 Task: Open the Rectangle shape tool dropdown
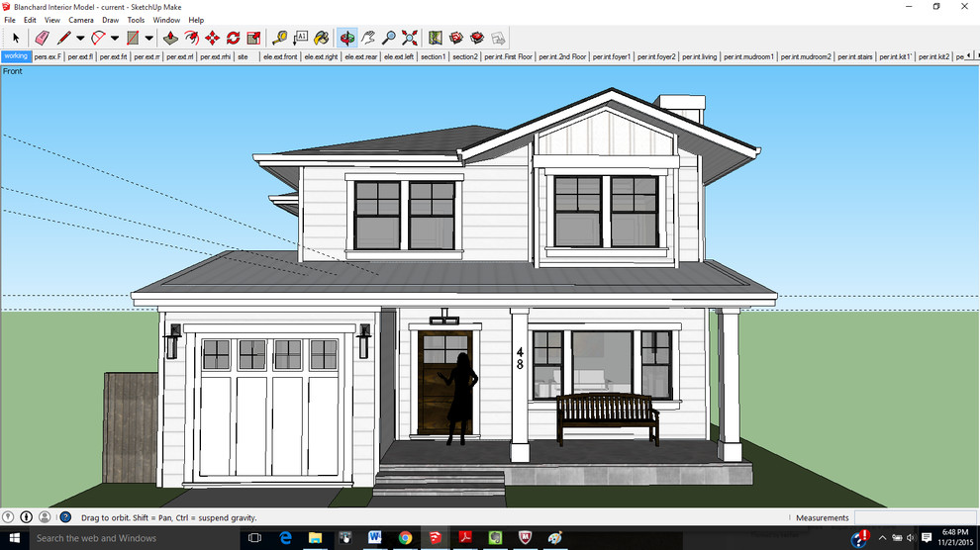[x=149, y=39]
